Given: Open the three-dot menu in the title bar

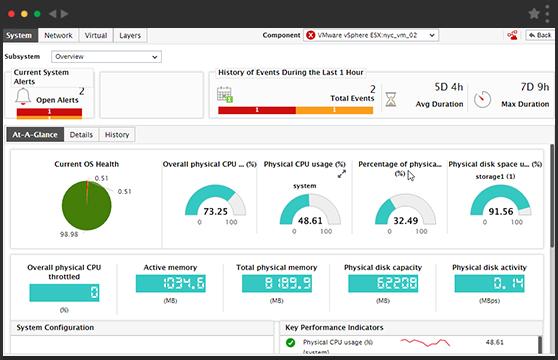Looking at the screenshot, I should (x=548, y=14).
